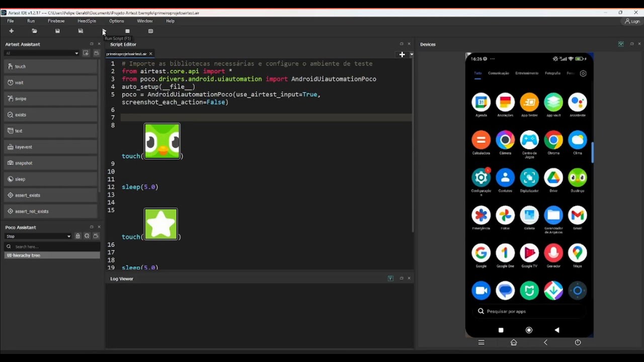Click the Poco Assistant search field
The image size is (644, 362).
pyautogui.click(x=52, y=246)
